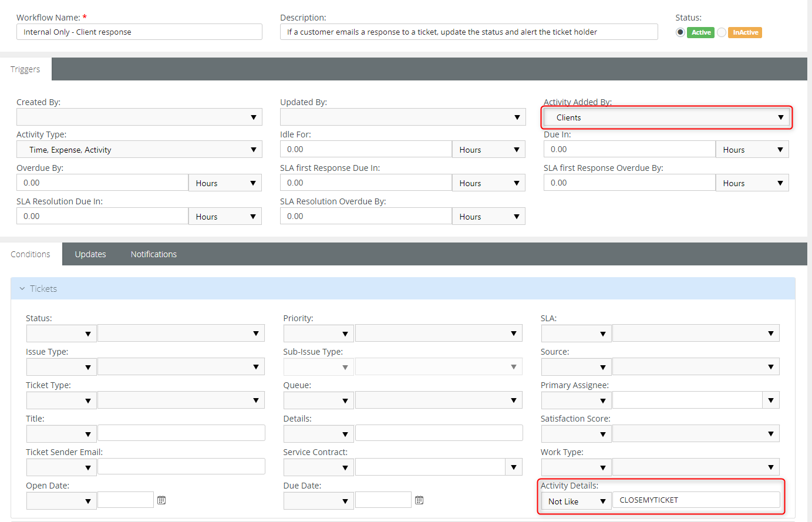Edit the CLOSEMYTICKET value in Activity Details
Viewport: 812px width, 522px height.
pos(696,500)
